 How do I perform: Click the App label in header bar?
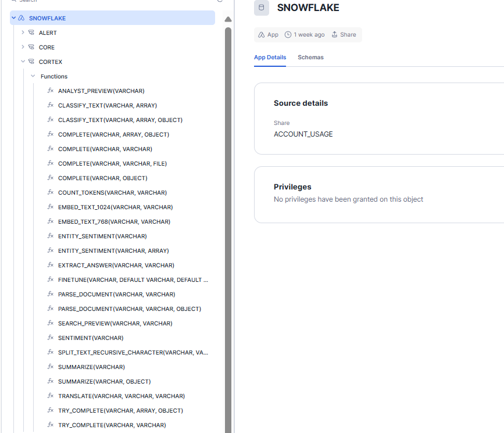(273, 34)
